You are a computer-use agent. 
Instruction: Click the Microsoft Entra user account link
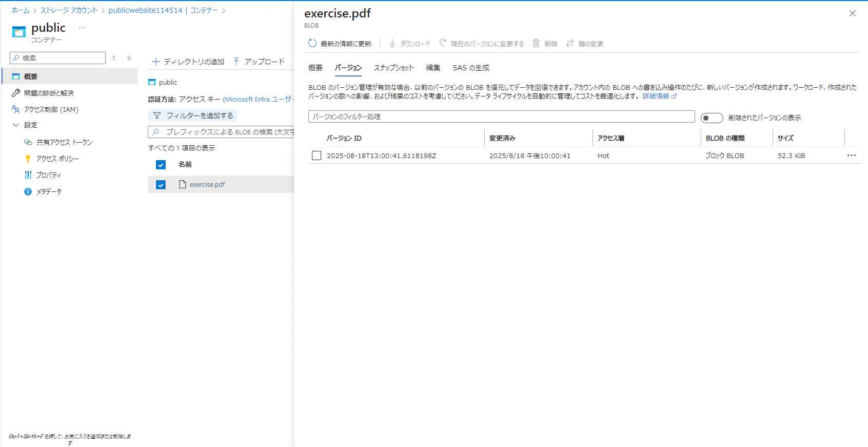click(x=258, y=99)
